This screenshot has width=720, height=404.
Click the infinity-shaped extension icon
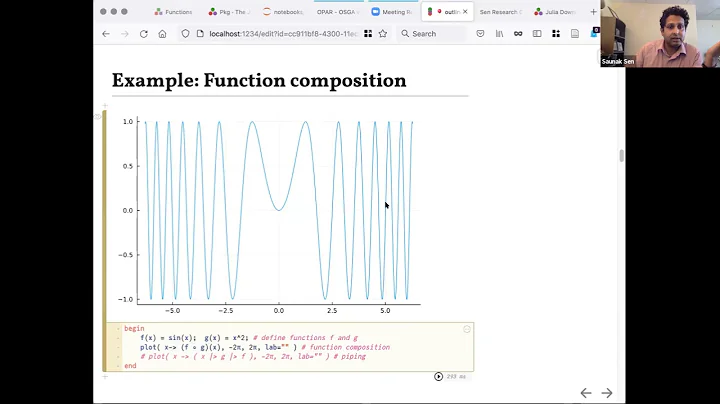tap(518, 34)
